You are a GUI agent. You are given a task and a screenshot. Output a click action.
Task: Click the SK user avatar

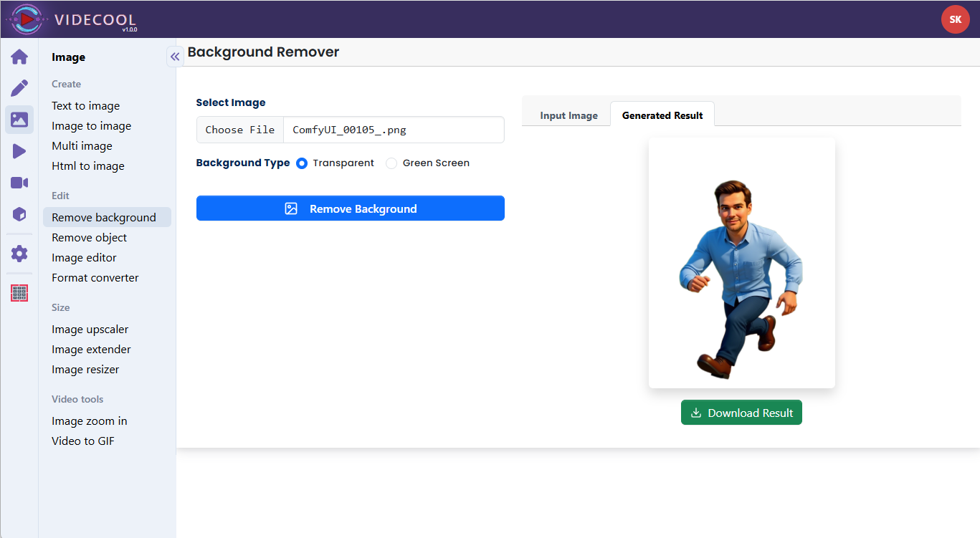(x=955, y=19)
